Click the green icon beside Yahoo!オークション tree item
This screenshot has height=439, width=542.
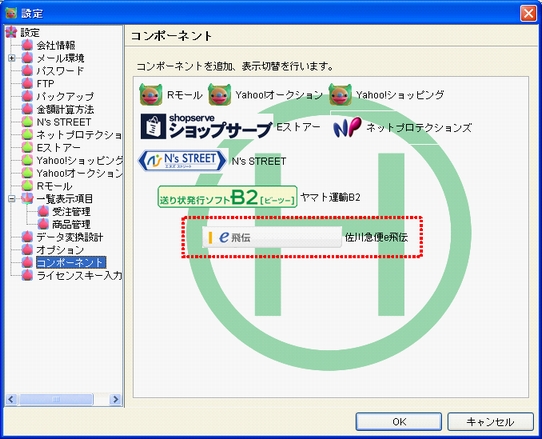point(27,173)
